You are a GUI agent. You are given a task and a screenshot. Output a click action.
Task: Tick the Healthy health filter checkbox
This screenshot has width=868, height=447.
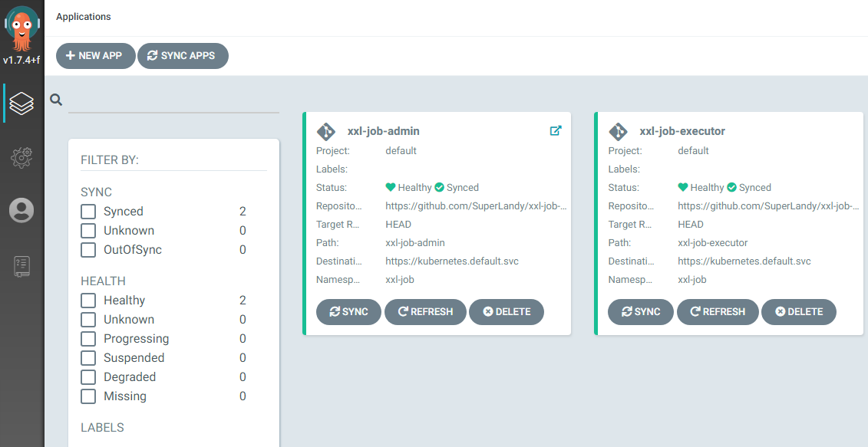click(x=88, y=301)
